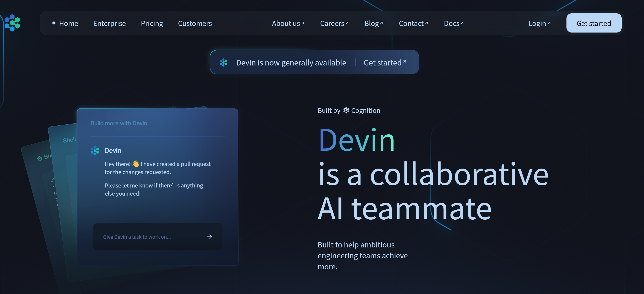Navigate to the Customers page
Image resolution: width=644 pixels, height=294 pixels.
click(x=195, y=23)
